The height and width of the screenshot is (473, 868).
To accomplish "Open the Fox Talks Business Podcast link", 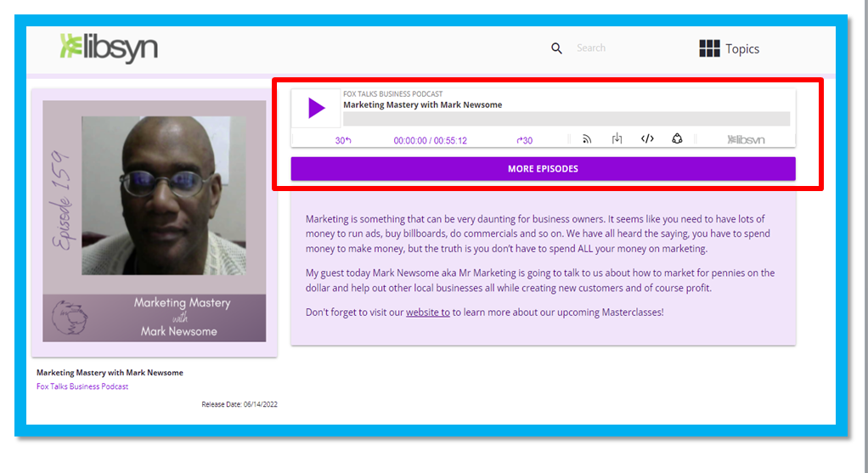I will (82, 386).
